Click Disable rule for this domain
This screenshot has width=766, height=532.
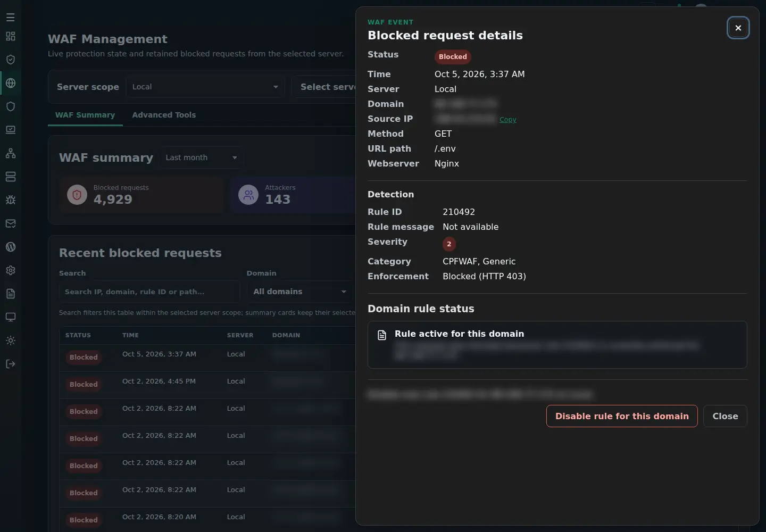tap(622, 416)
